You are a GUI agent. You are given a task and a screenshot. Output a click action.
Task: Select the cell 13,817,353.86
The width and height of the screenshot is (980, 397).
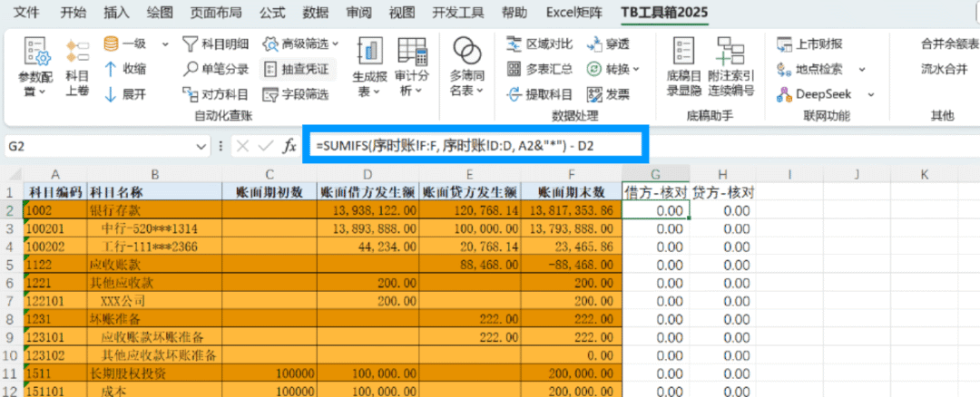[x=572, y=210]
